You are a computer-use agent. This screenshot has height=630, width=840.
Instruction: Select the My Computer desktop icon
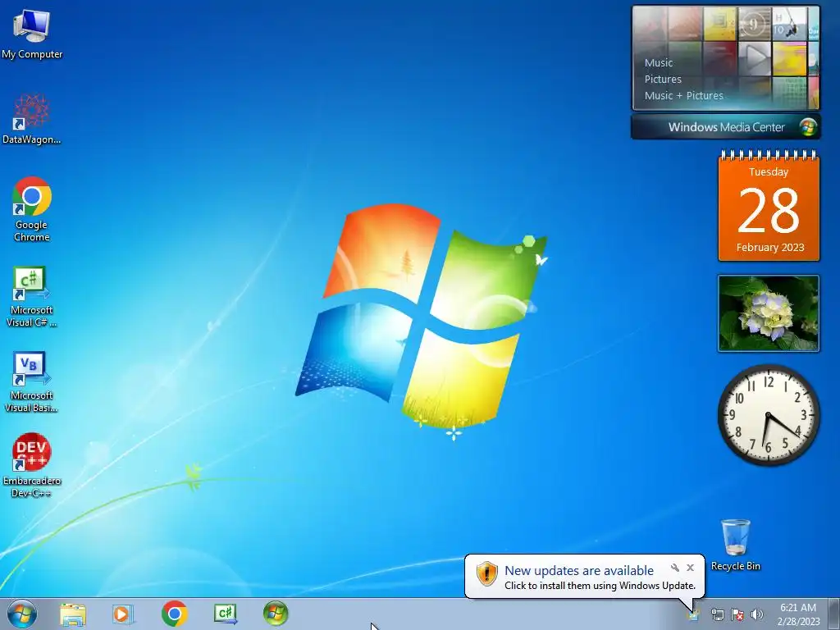coord(32,33)
